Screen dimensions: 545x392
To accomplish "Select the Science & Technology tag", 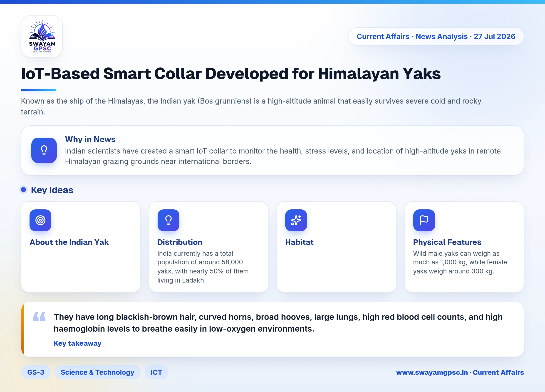I will (98, 372).
